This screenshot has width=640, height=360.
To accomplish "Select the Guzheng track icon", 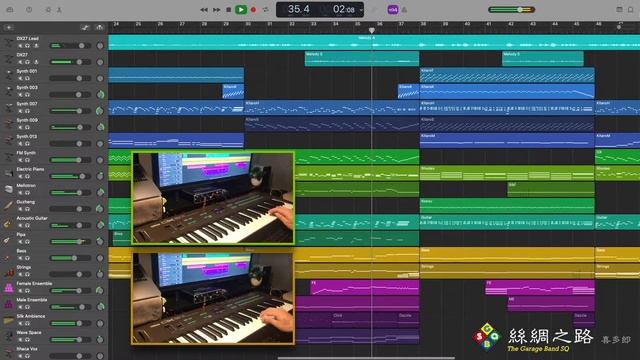I will pos(9,206).
